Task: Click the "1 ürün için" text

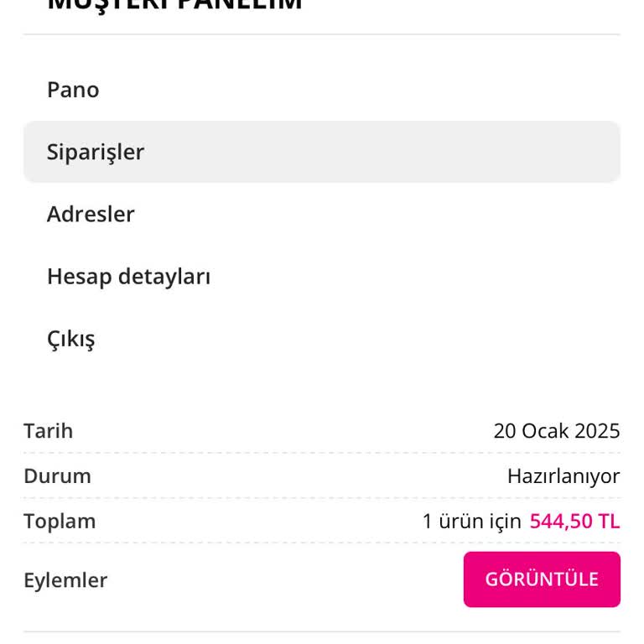Action: pyautogui.click(x=471, y=521)
